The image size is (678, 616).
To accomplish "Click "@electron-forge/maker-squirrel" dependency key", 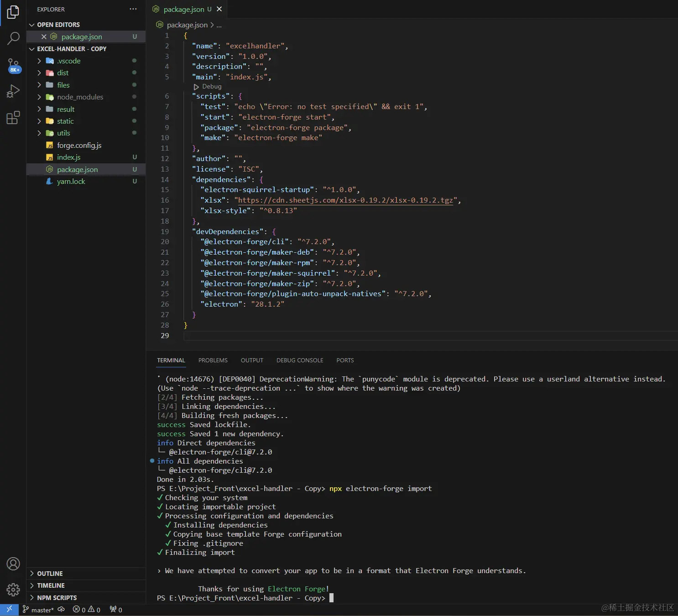I will click(x=267, y=273).
